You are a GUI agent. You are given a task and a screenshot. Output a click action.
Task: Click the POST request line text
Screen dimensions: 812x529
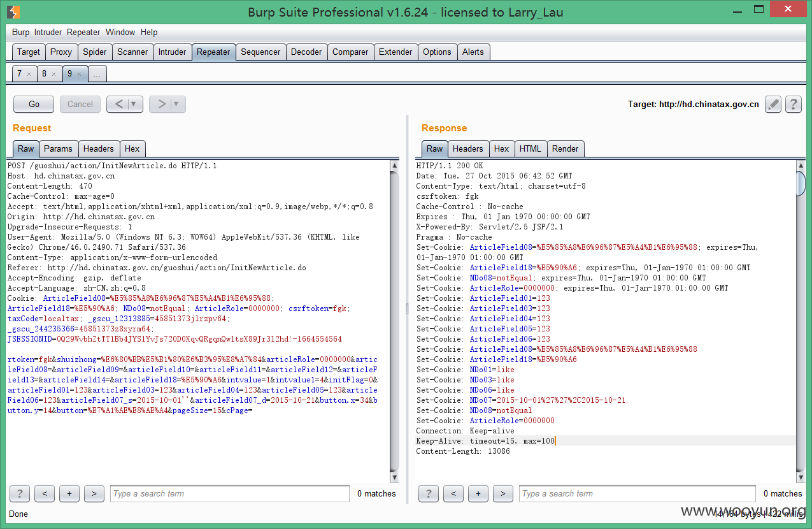point(112,166)
